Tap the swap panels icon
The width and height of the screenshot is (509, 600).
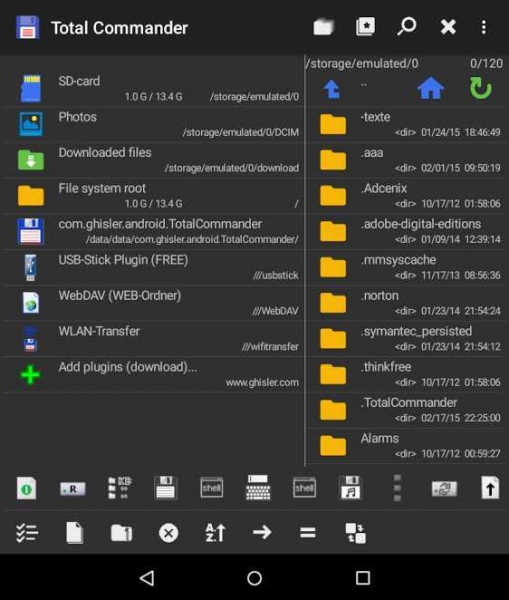click(x=356, y=533)
